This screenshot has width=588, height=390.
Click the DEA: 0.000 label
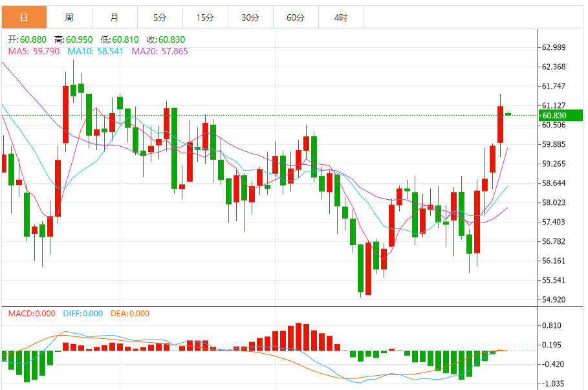[x=130, y=314]
